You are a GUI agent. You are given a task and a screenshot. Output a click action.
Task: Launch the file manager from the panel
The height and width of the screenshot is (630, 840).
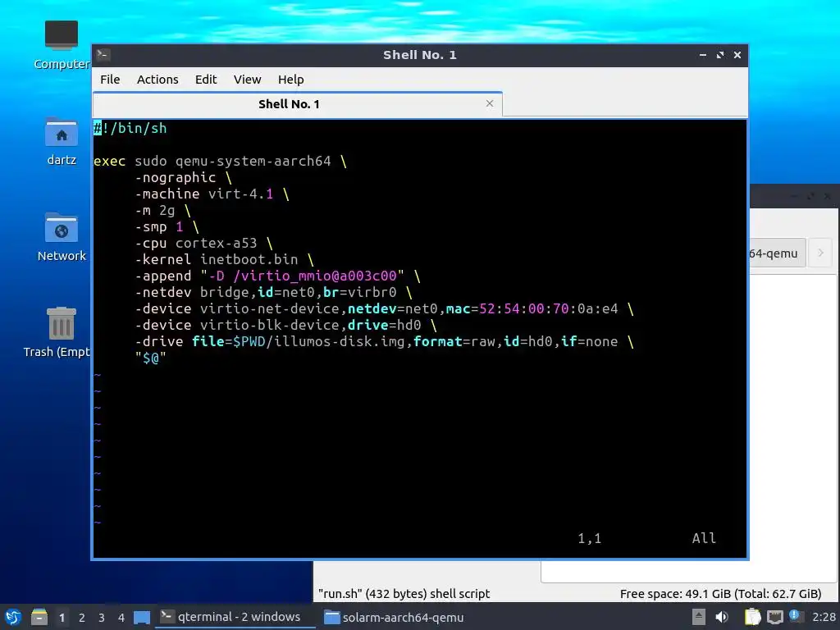[x=39, y=617]
